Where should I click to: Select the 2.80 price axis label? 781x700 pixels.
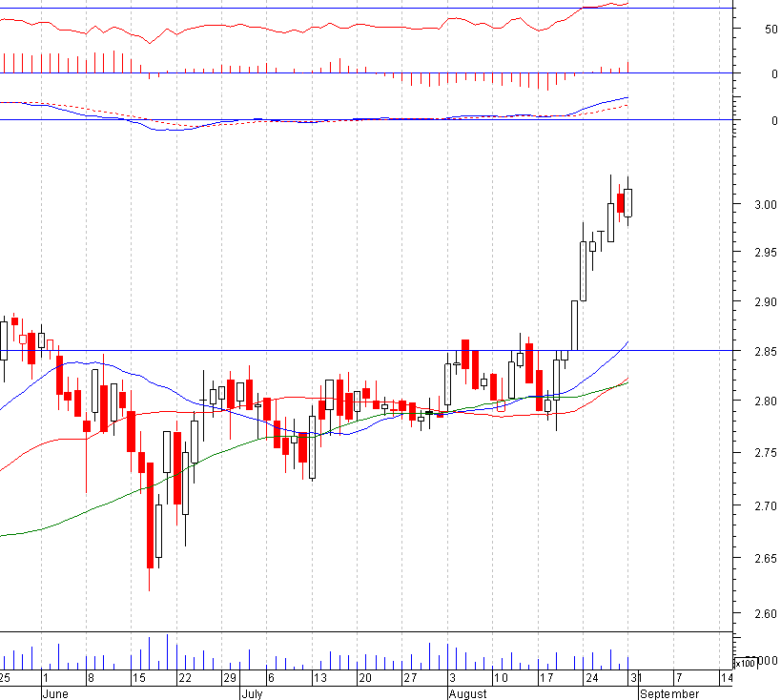point(765,401)
